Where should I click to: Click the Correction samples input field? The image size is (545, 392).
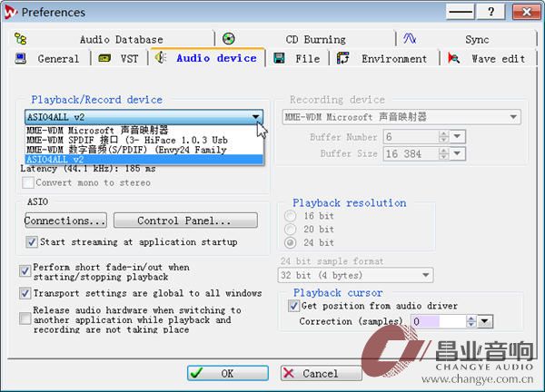pos(439,321)
